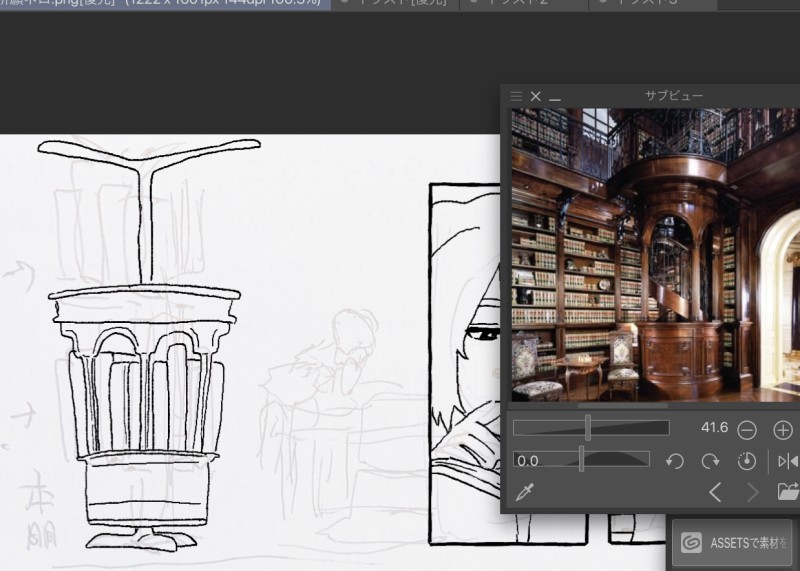Collapse the サブビュー panel with the minimize bar
Viewport: 800px width, 571px height.
click(555, 97)
